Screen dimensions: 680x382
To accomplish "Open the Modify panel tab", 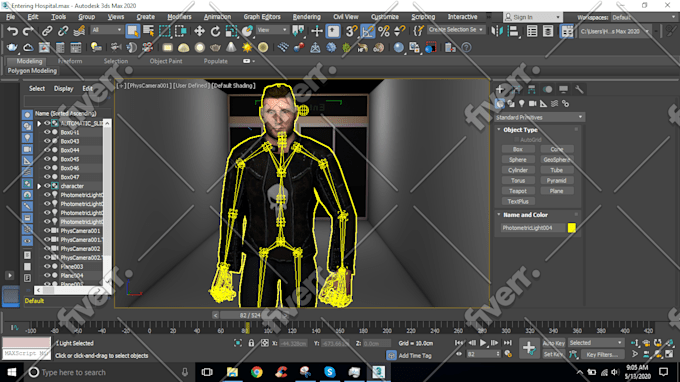I will pos(516,89).
